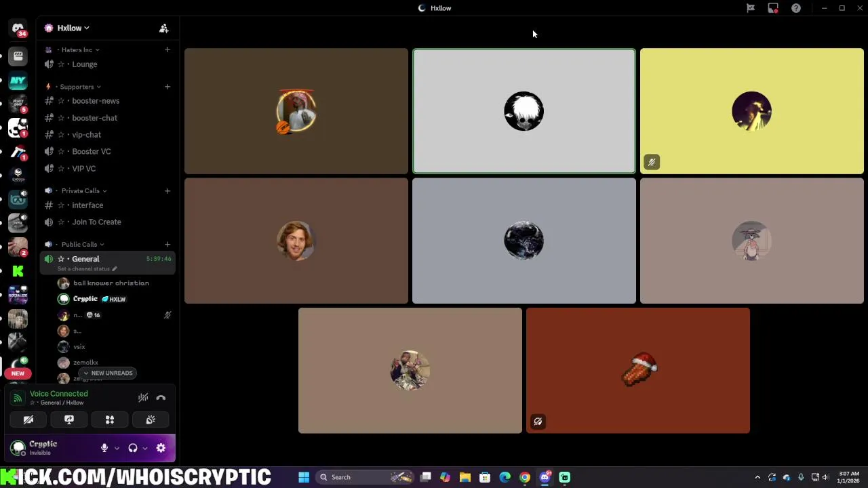Open the Socialize server icon

(18, 295)
